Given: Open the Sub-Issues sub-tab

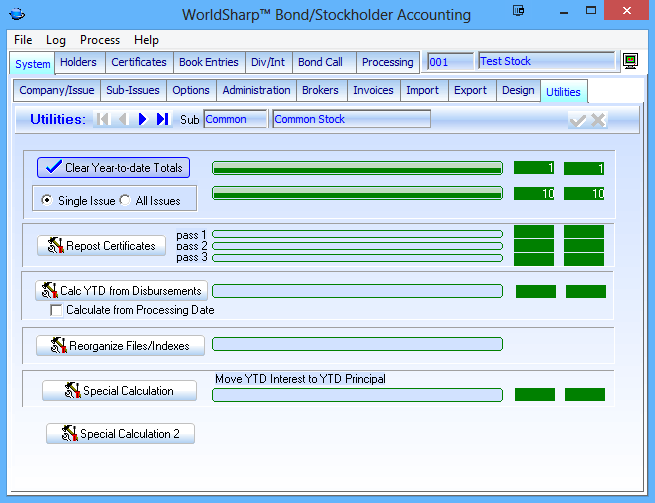Looking at the screenshot, I should click(133, 90).
